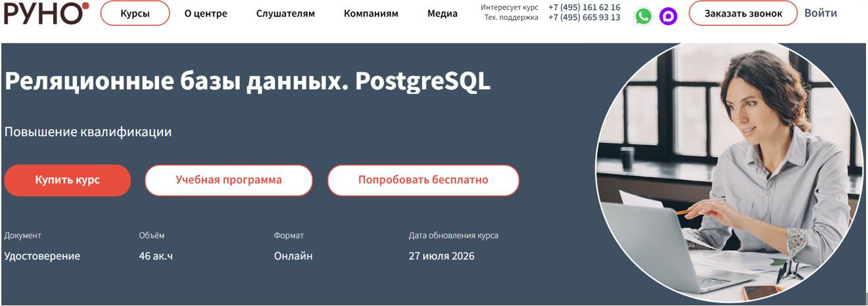The width and height of the screenshot is (868, 306).
Task: Click the woman with laptop photo
Action: tap(731, 173)
